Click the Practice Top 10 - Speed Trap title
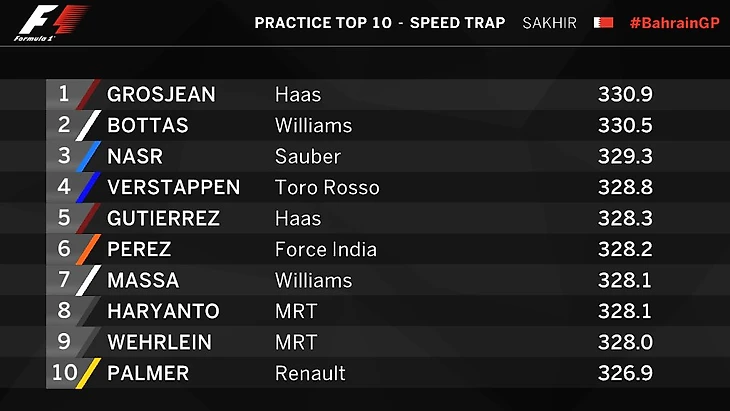This screenshot has height=411, width=730. [380, 23]
